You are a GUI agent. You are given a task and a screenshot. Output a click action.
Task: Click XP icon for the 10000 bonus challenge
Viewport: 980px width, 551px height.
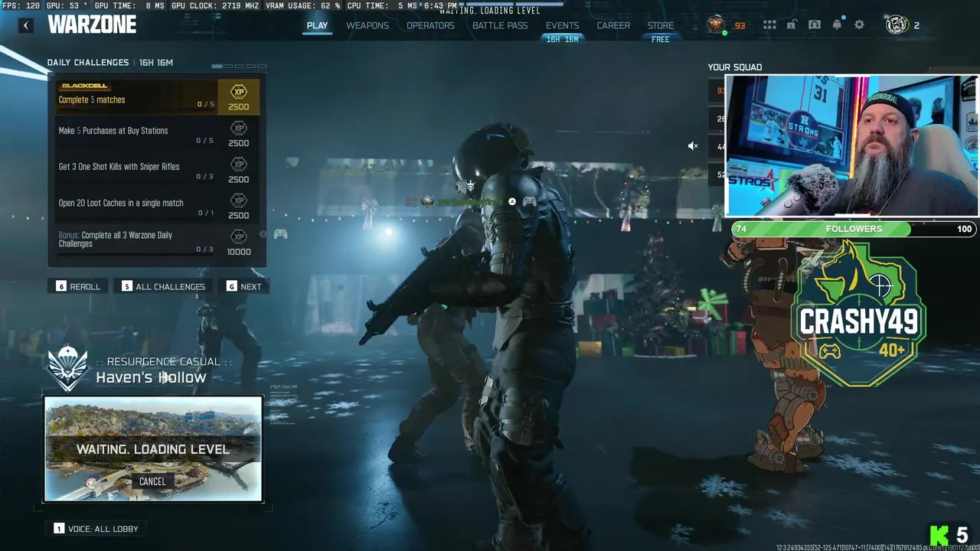[x=239, y=236]
